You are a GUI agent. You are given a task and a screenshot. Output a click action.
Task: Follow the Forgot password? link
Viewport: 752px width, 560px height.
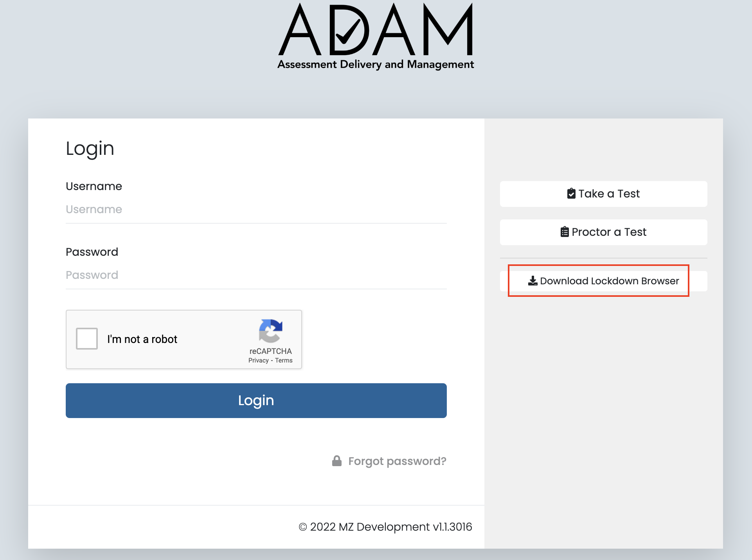[x=397, y=461]
